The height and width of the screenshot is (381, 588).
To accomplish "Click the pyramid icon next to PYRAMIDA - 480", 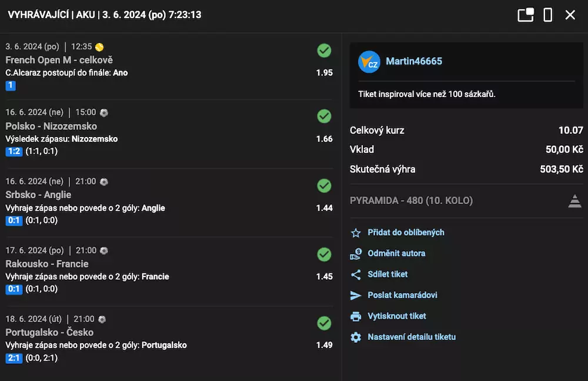I will point(574,201).
